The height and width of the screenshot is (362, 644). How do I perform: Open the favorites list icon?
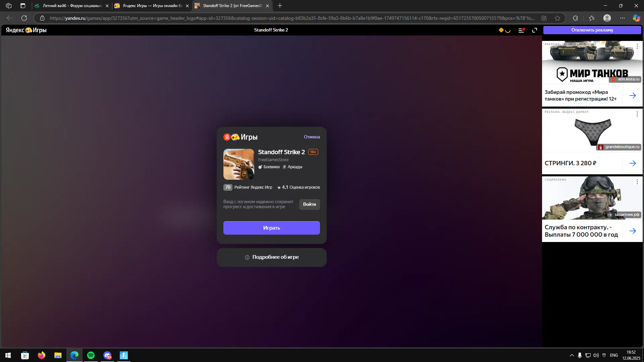point(592,18)
